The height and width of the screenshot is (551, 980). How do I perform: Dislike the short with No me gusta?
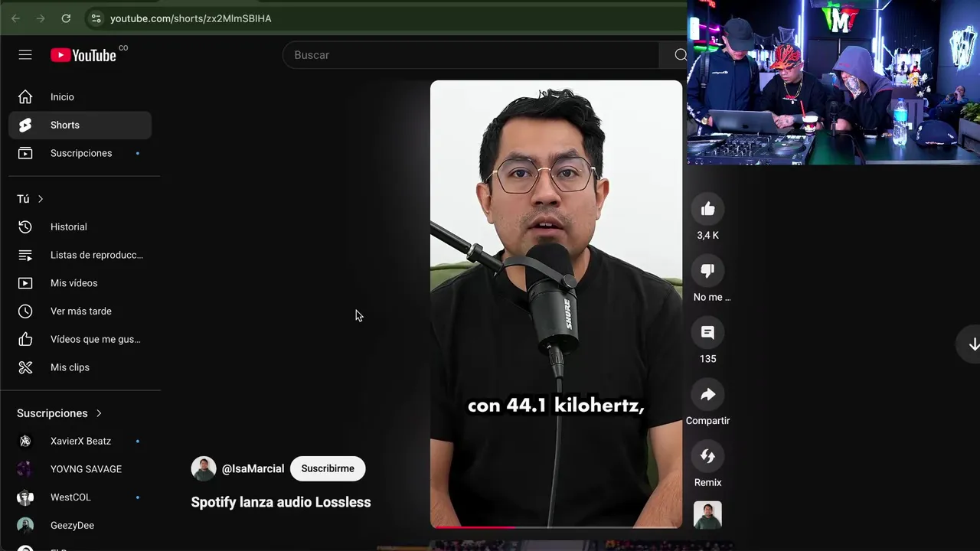tap(707, 271)
